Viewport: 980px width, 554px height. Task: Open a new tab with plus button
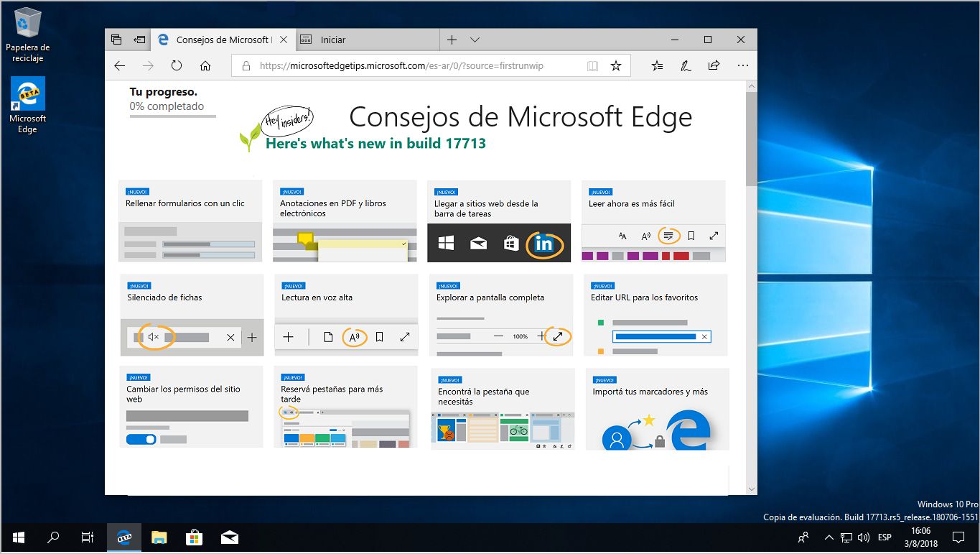tap(452, 40)
